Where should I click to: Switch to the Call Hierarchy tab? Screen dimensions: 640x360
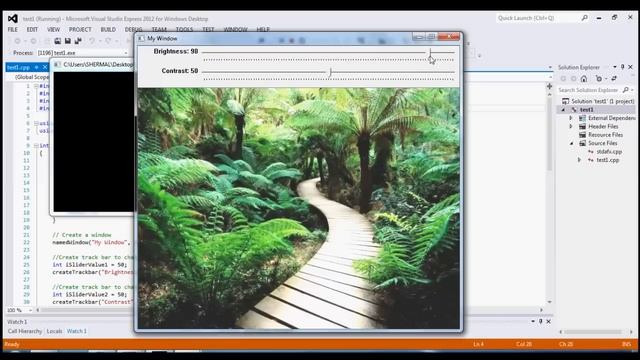coord(24,331)
